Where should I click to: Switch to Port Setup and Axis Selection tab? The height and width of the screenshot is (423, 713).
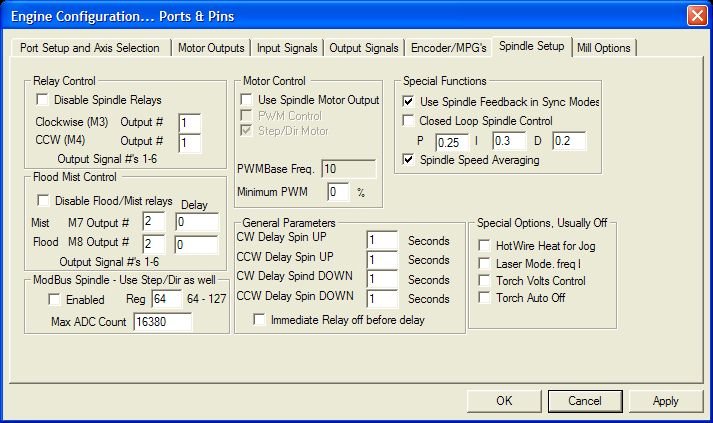click(91, 48)
